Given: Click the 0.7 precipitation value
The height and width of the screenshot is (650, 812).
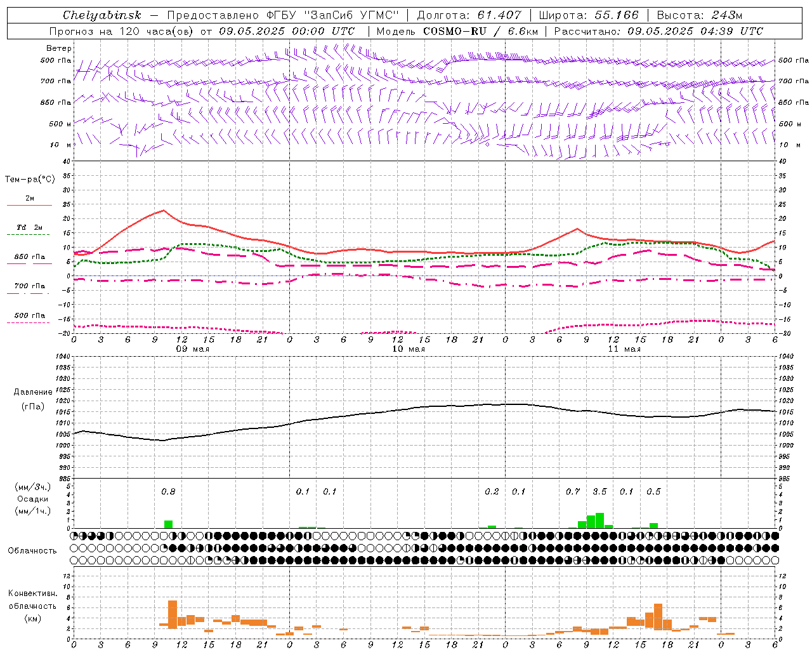Looking at the screenshot, I should (x=573, y=492).
